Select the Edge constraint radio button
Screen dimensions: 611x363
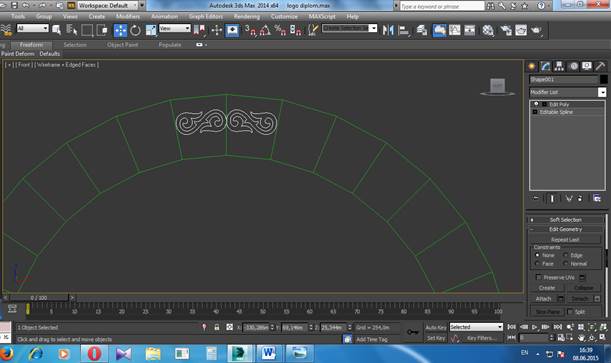point(565,255)
